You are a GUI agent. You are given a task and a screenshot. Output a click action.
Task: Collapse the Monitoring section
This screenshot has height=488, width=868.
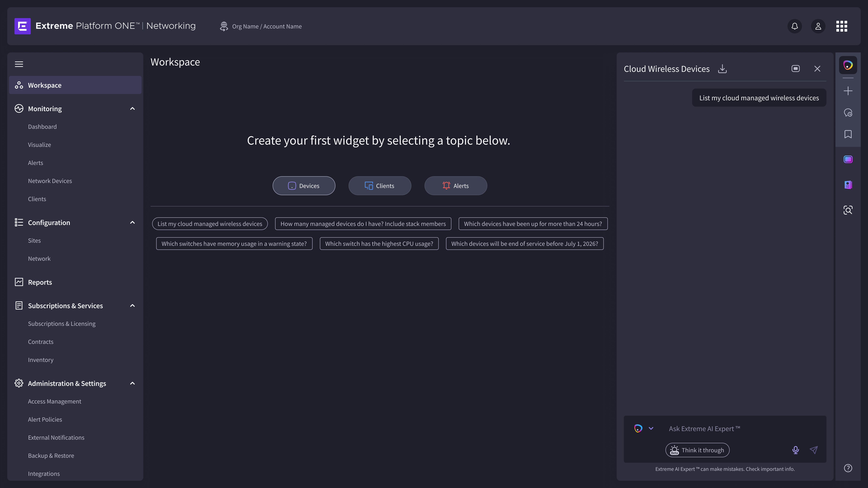pyautogui.click(x=132, y=108)
